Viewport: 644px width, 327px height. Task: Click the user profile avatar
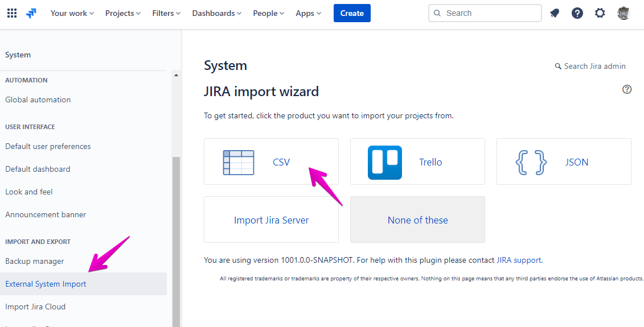coord(624,13)
